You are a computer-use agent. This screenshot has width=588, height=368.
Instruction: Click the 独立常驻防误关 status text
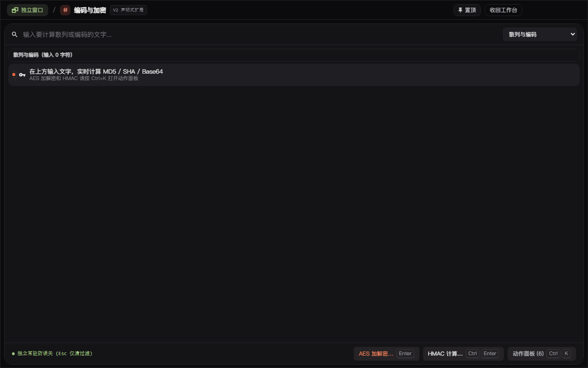(x=55, y=354)
